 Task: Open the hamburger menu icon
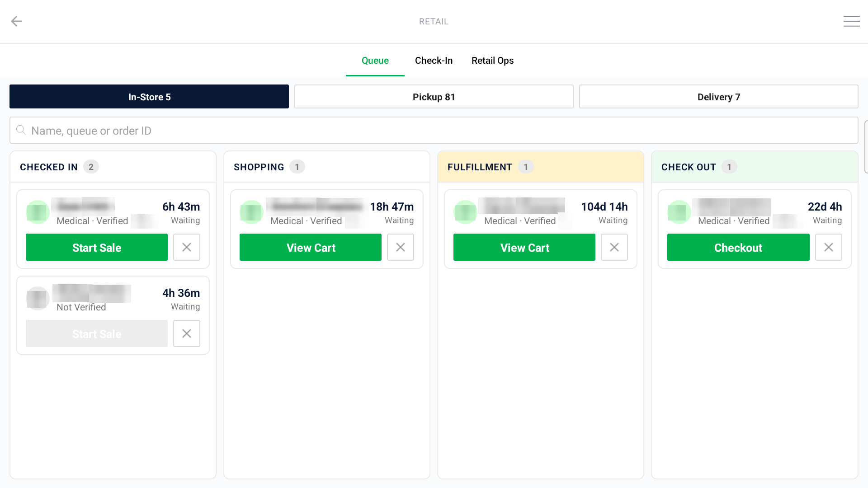851,21
